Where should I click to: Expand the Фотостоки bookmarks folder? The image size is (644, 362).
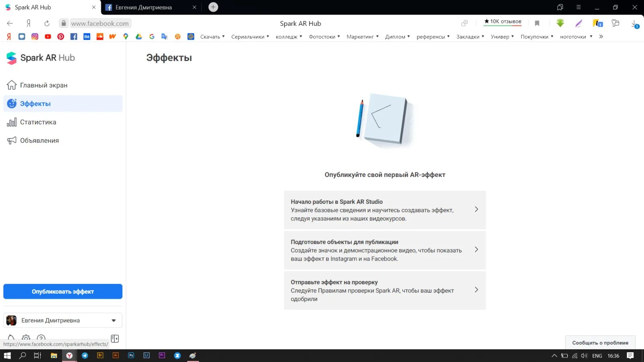[x=324, y=37]
